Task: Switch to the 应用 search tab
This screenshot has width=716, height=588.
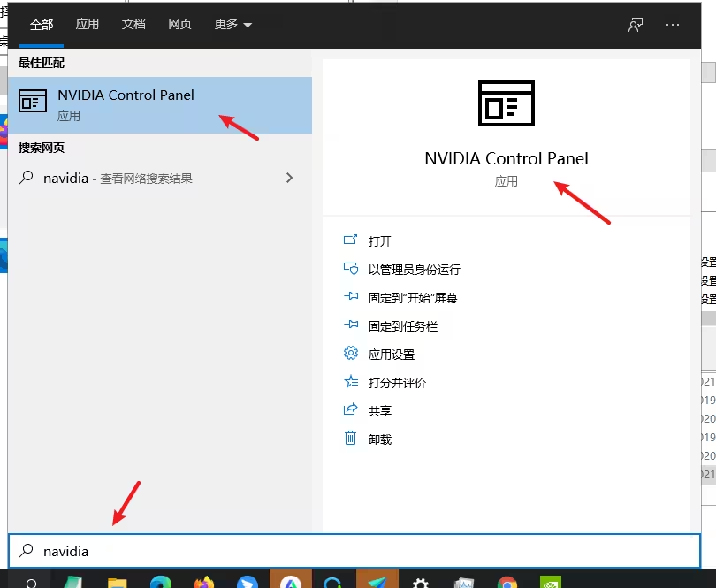Action: click(x=88, y=25)
